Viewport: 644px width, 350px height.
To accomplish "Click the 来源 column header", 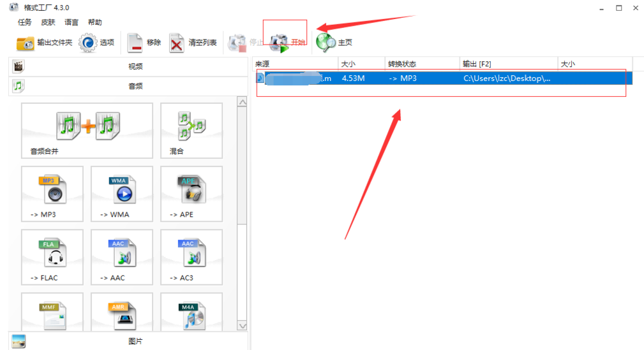I will (296, 64).
